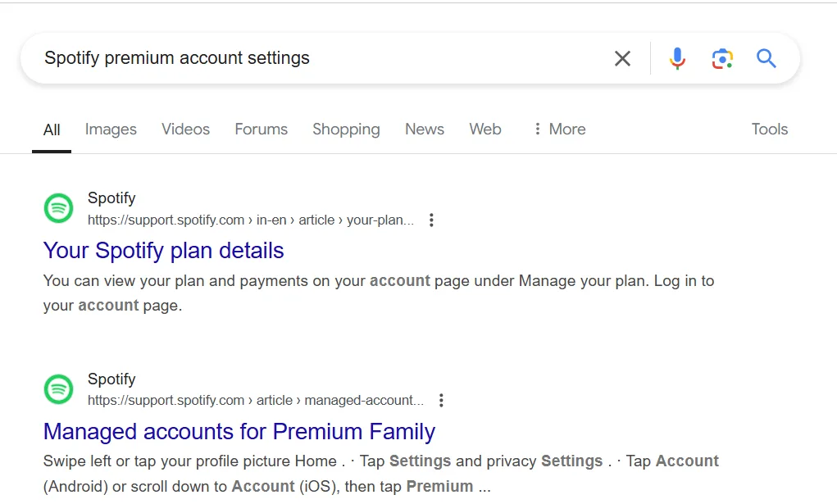
Task: Switch to the Web tab
Action: 485,129
